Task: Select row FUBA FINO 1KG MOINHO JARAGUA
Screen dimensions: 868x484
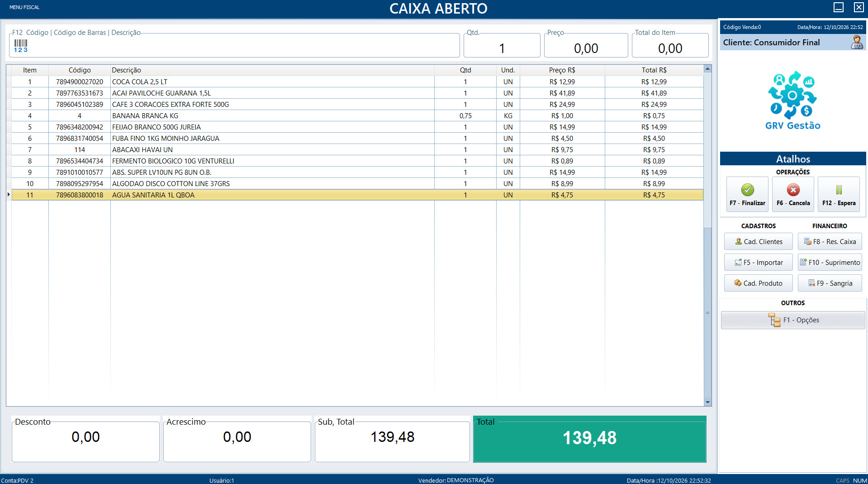Action: pyautogui.click(x=357, y=139)
